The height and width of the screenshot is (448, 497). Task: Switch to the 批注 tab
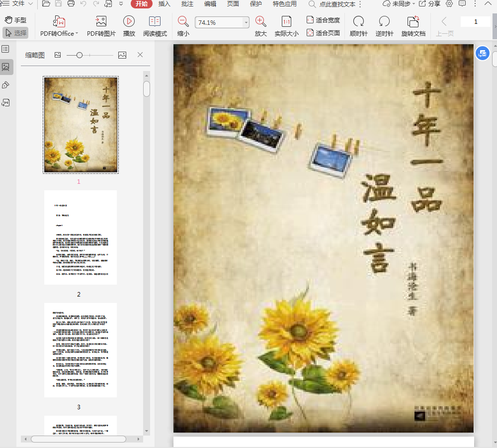tap(187, 4)
